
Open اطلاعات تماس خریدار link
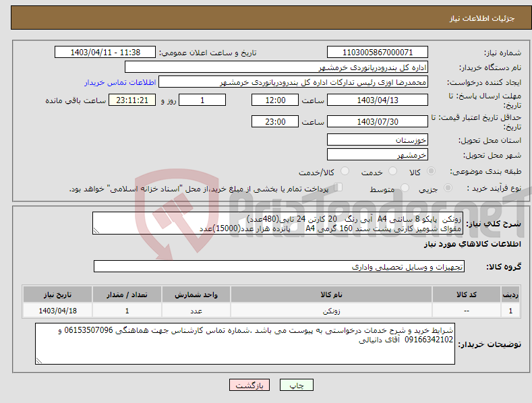pyautogui.click(x=120, y=82)
